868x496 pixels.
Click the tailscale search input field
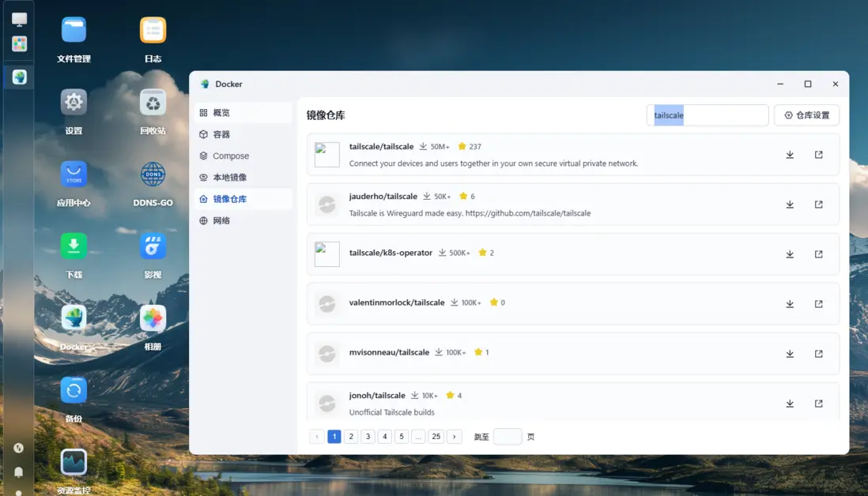pos(708,115)
